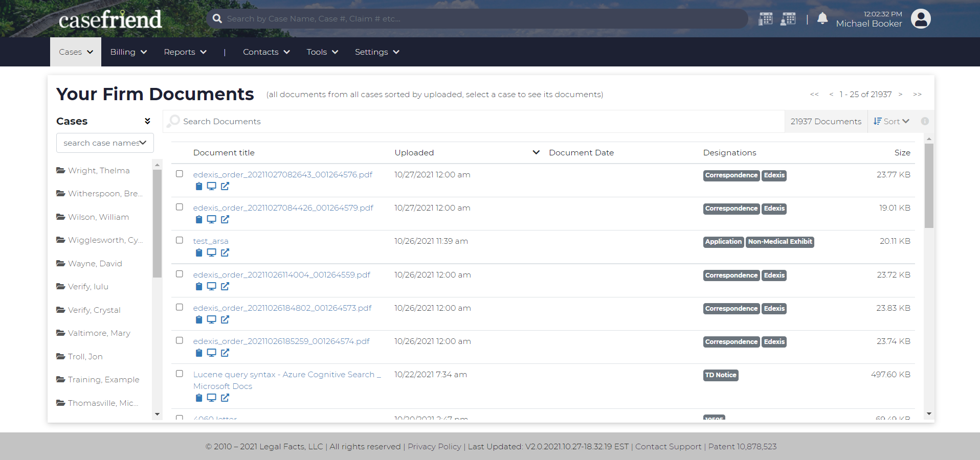This screenshot has height=460, width=980.
Task: Go to the next page of documents
Action: tap(900, 95)
